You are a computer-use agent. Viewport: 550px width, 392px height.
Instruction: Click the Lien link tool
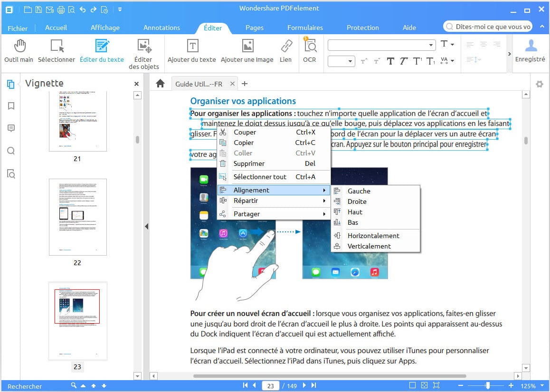click(285, 51)
